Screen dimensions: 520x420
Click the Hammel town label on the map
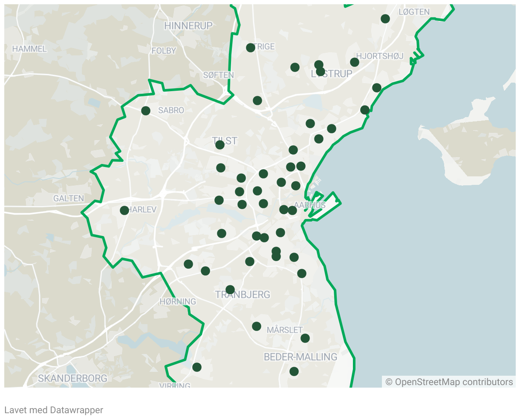click(x=29, y=49)
